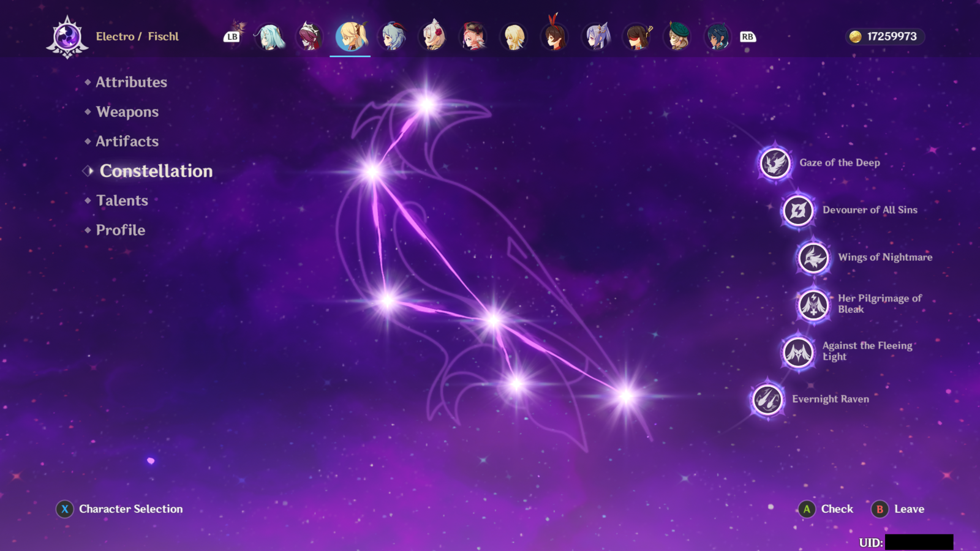The image size is (980, 551).
Task: Open the Attributes menu
Action: 131,82
